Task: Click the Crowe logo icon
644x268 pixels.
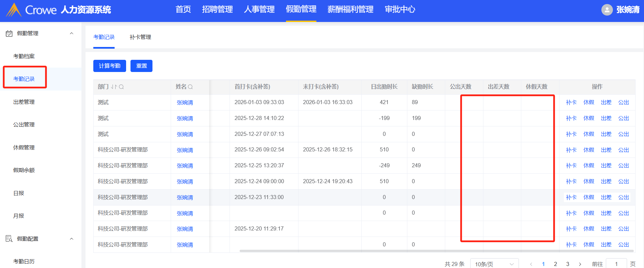Action: (x=14, y=10)
